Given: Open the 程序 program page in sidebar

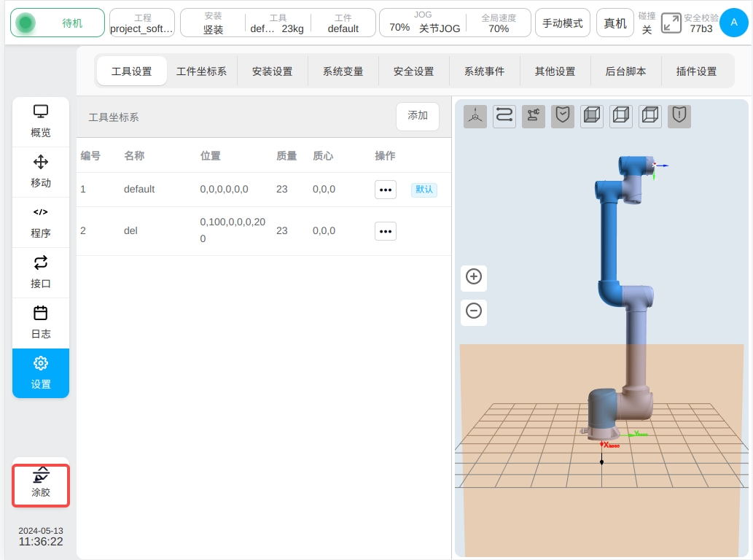Looking at the screenshot, I should click(x=41, y=222).
